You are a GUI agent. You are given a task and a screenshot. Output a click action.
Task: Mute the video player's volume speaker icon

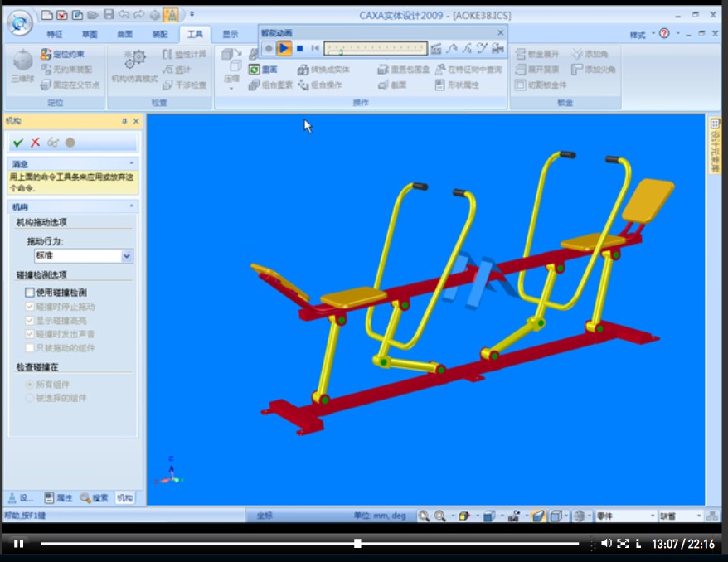coord(606,544)
